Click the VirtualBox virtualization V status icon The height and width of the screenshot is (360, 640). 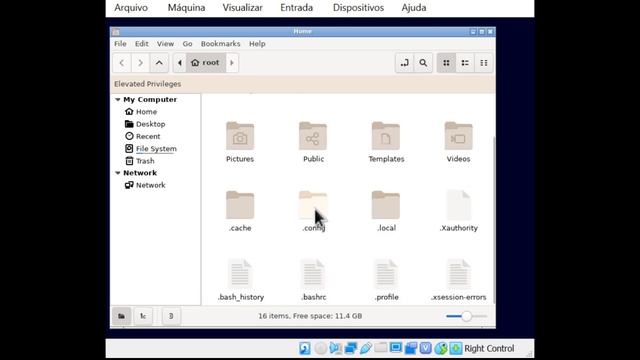426,348
